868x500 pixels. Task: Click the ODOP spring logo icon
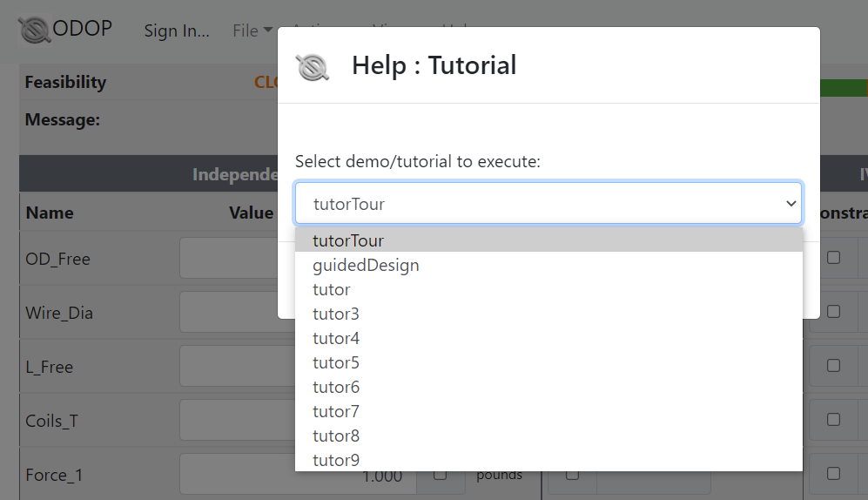coord(35,30)
